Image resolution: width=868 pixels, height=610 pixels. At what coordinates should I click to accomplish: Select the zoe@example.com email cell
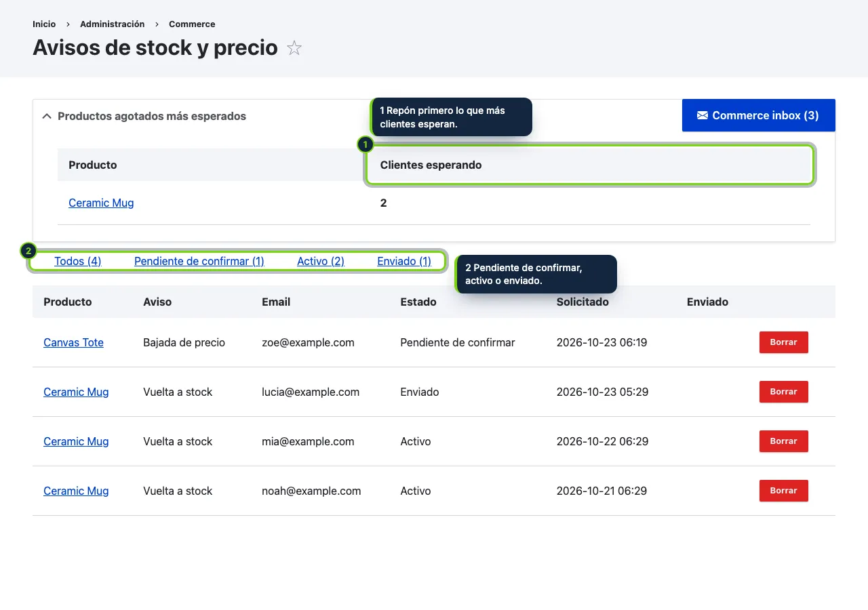[x=308, y=342]
